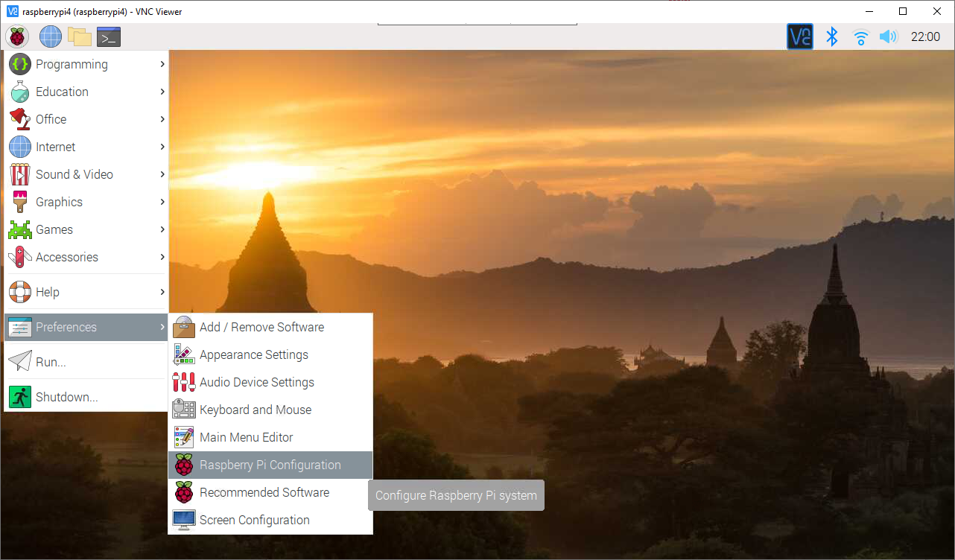The height and width of the screenshot is (560, 955).
Task: Select Raspberry Pi Configuration menu entry
Action: 268,465
